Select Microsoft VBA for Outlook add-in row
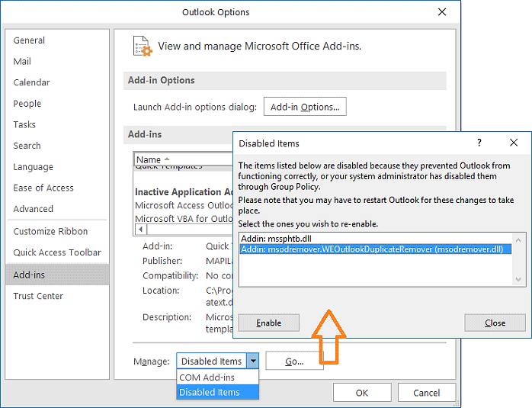The width and height of the screenshot is (532, 408). pyautogui.click(x=184, y=219)
